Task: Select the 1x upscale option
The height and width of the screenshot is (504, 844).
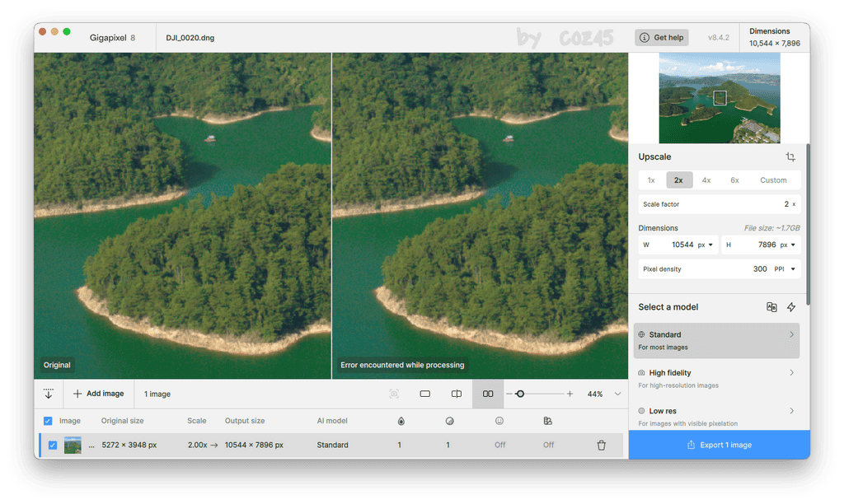Action: click(651, 180)
